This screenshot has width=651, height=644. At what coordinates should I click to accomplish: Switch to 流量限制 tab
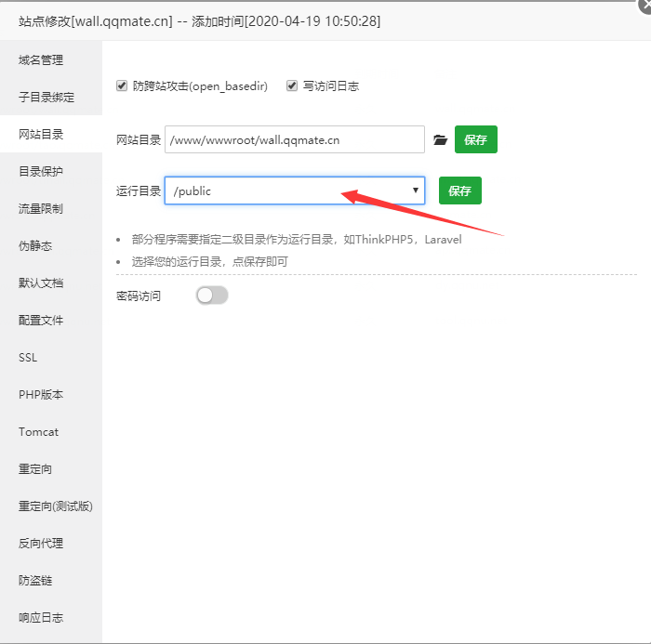tap(41, 209)
